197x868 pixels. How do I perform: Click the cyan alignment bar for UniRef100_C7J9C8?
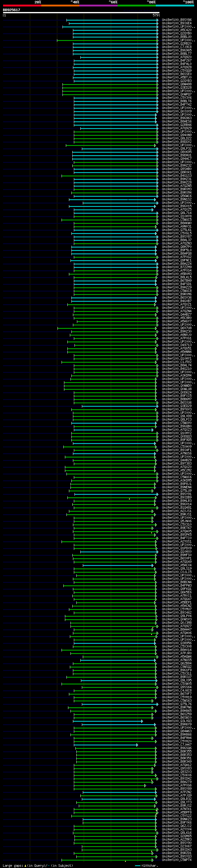point(115,47)
